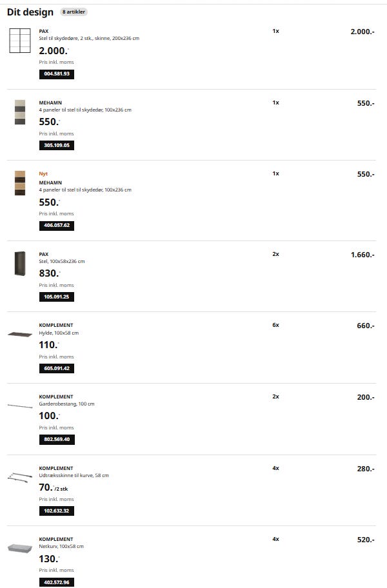This screenshot has width=387, height=588.
Task: Click the KOMPLEMENT shelf thumbnail
Action: tap(20, 334)
